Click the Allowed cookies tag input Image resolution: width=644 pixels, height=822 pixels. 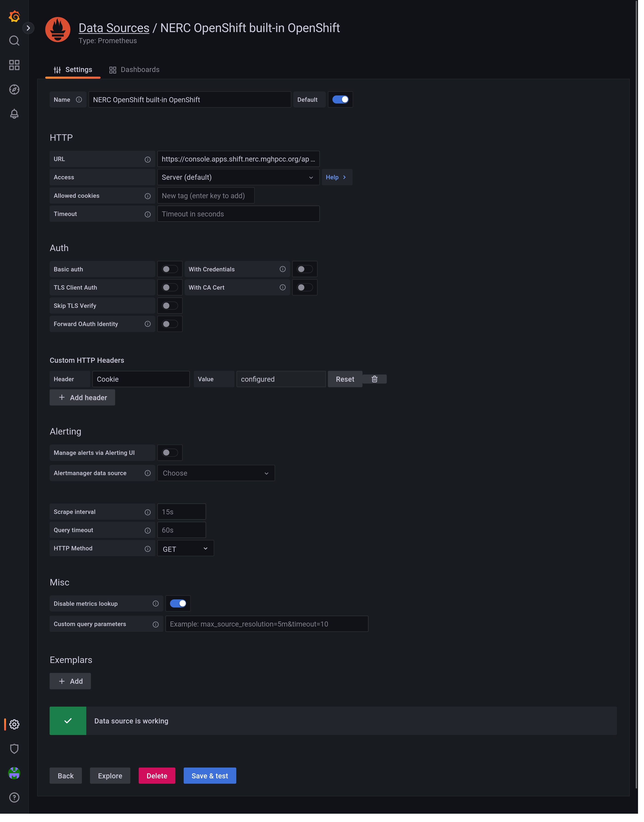point(208,198)
